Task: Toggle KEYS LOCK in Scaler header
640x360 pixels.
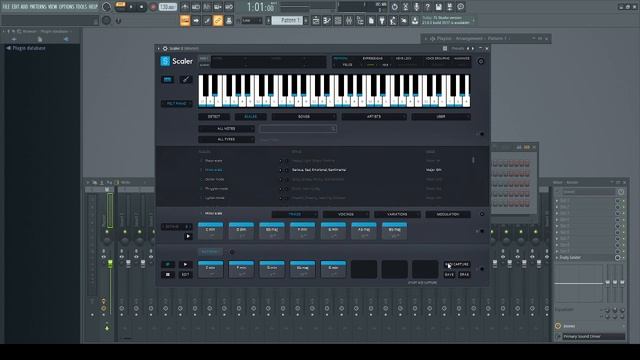Action: point(403,58)
